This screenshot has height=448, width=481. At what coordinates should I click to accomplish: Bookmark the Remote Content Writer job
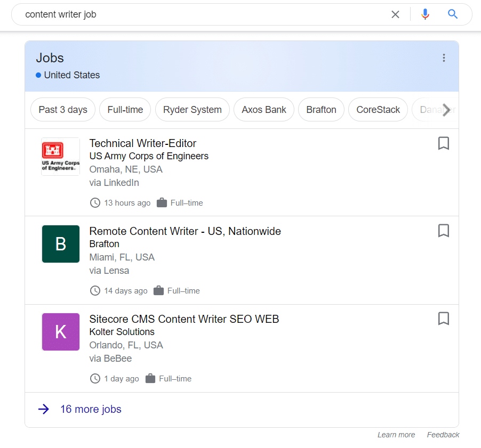[443, 231]
